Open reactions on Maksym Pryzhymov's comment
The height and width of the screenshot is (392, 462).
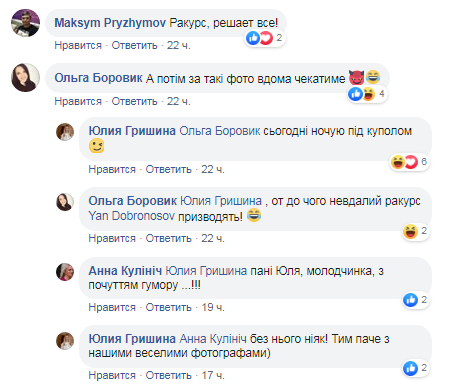pos(264,38)
